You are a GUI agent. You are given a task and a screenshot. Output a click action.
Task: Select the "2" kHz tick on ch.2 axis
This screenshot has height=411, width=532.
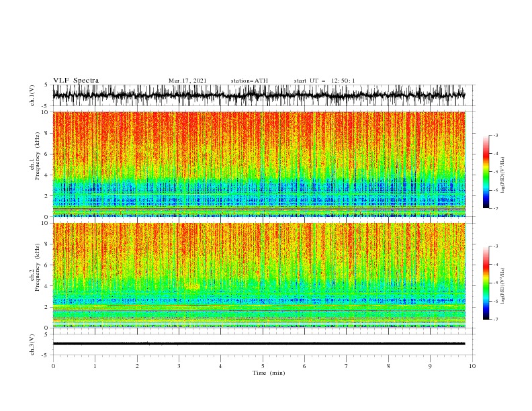pos(46,307)
